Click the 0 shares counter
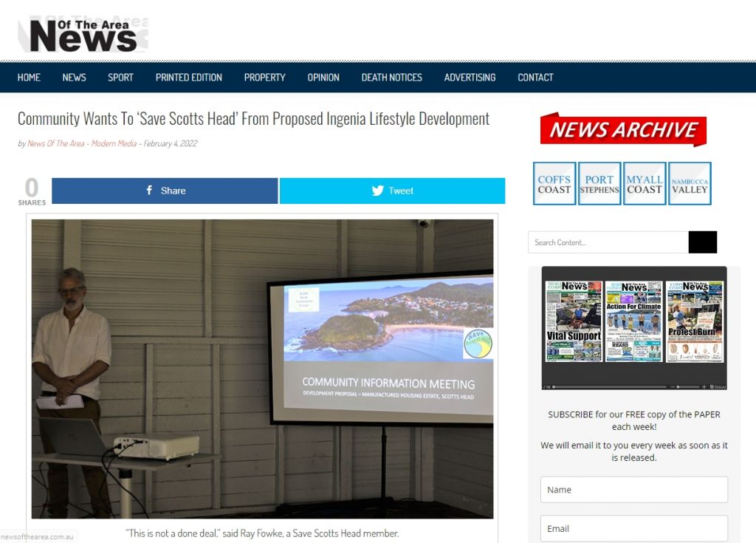 32,191
